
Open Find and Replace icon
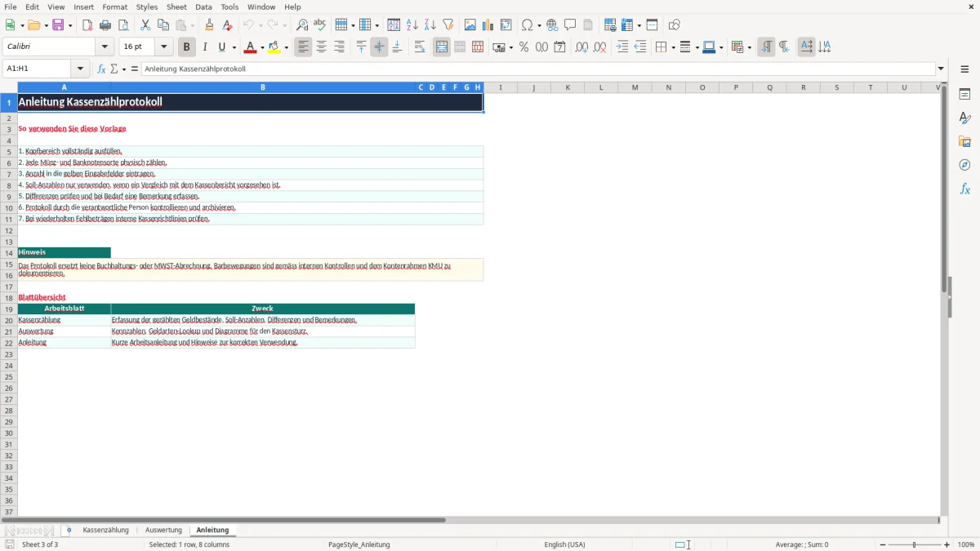[302, 25]
